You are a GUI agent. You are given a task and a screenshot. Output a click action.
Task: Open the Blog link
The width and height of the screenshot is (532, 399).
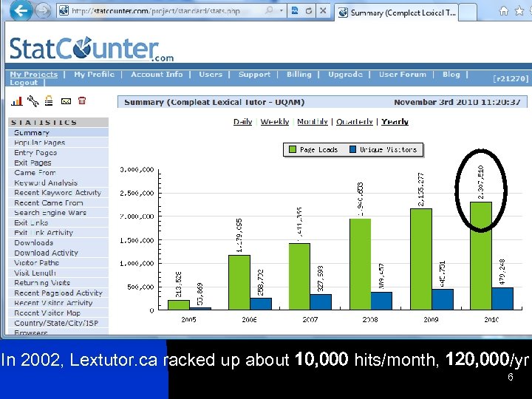pyautogui.click(x=451, y=75)
